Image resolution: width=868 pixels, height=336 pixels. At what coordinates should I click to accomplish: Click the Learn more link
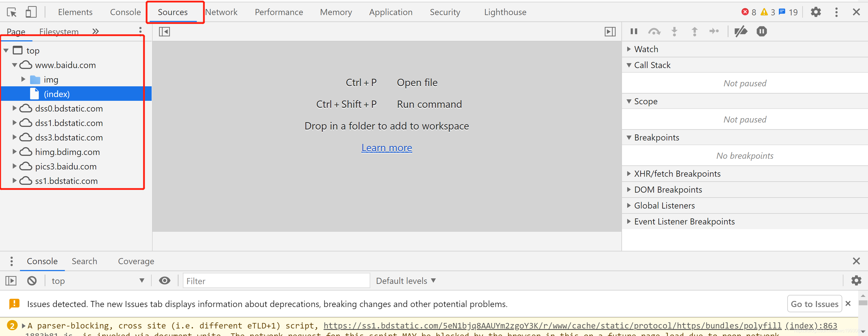click(386, 148)
